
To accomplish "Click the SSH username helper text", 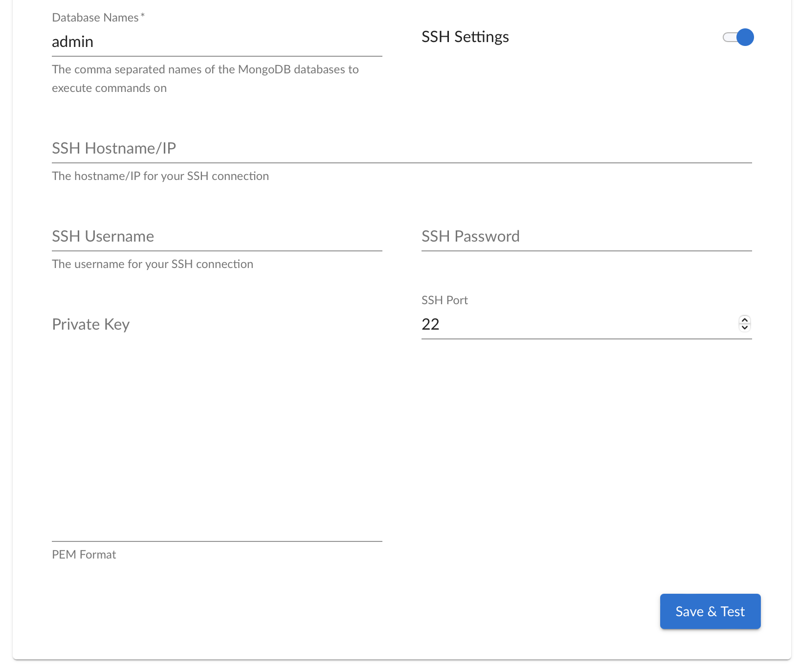I will tap(153, 264).
